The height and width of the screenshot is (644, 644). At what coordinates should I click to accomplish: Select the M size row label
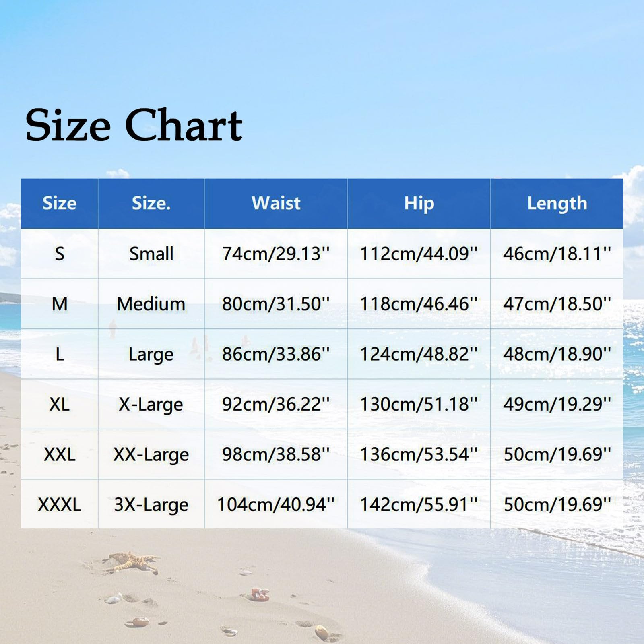60,304
